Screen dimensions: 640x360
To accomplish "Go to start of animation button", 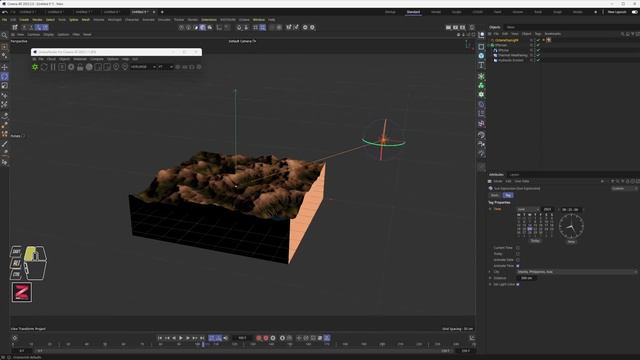I will pyautogui.click(x=160, y=338).
